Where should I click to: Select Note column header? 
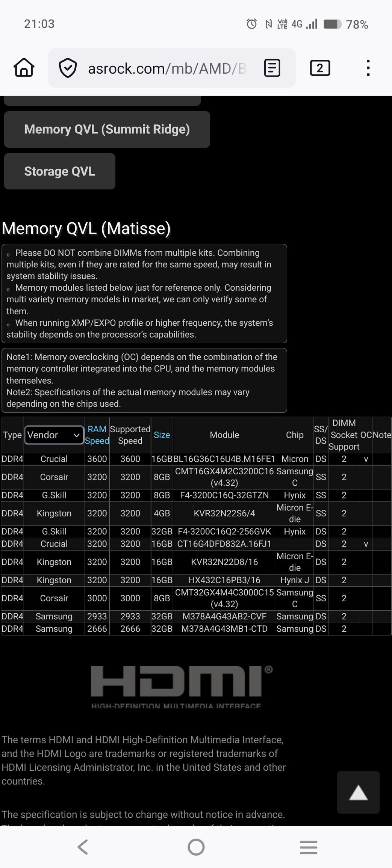(382, 435)
